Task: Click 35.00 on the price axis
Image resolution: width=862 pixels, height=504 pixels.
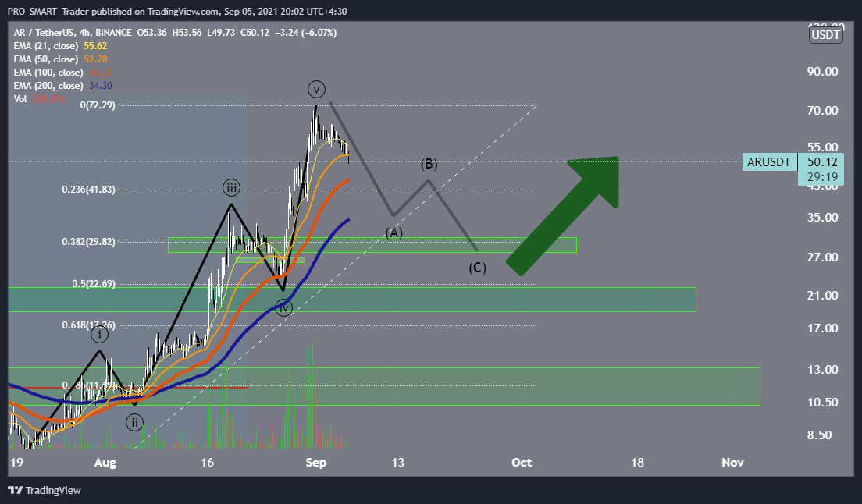Action: click(822, 218)
